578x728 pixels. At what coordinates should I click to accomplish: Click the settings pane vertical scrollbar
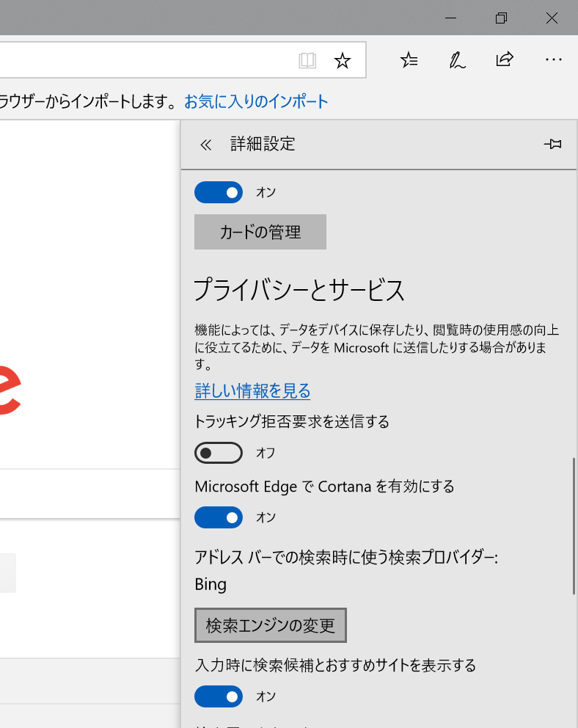click(x=574, y=526)
